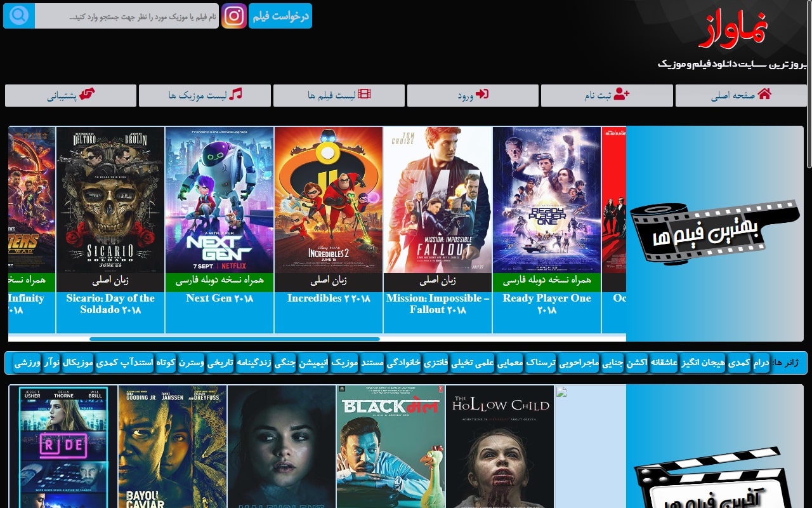Click the add-user icon beside ثبت نام
This screenshot has width=812, height=508.
tap(622, 95)
